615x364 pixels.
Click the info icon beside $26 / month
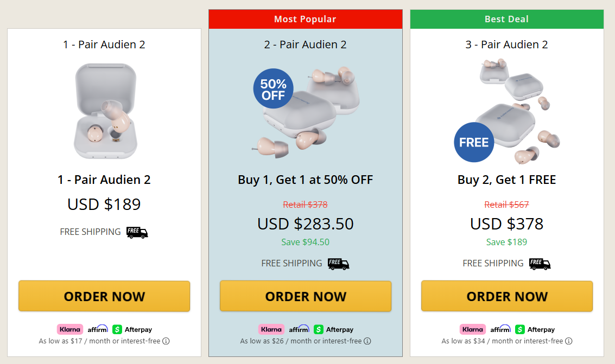click(x=367, y=341)
